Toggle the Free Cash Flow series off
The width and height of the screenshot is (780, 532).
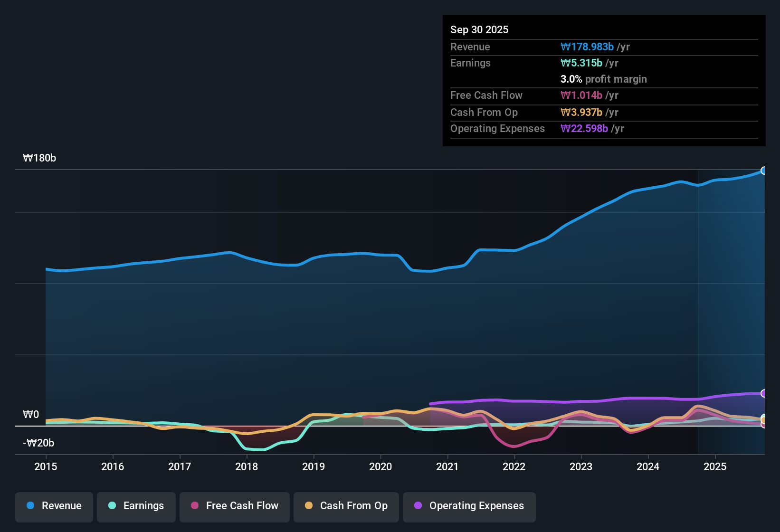tap(234, 506)
